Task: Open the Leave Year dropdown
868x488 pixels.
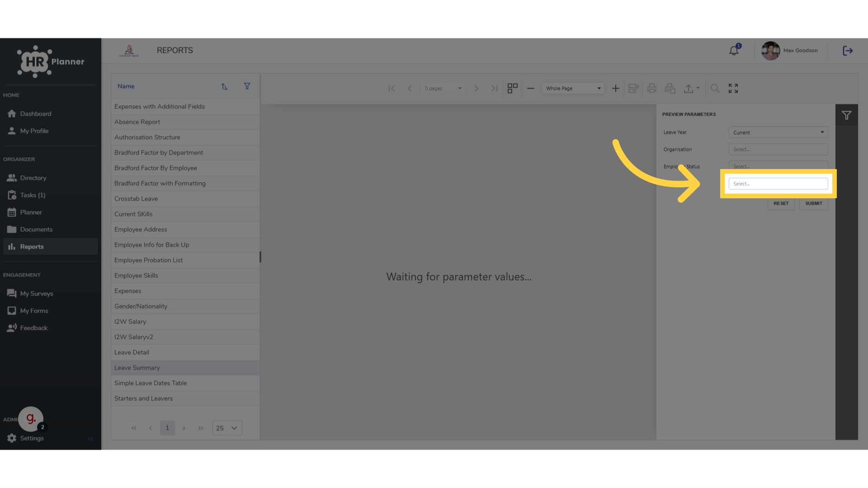Action: point(778,132)
